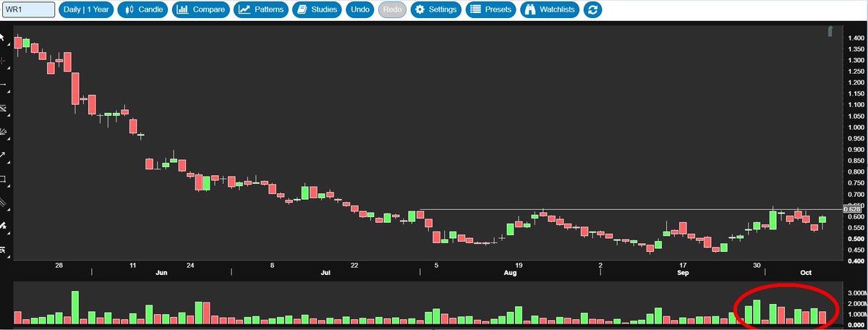The width and height of the screenshot is (868, 330).
Task: Click the 0.400 price axis label
Action: [x=855, y=261]
